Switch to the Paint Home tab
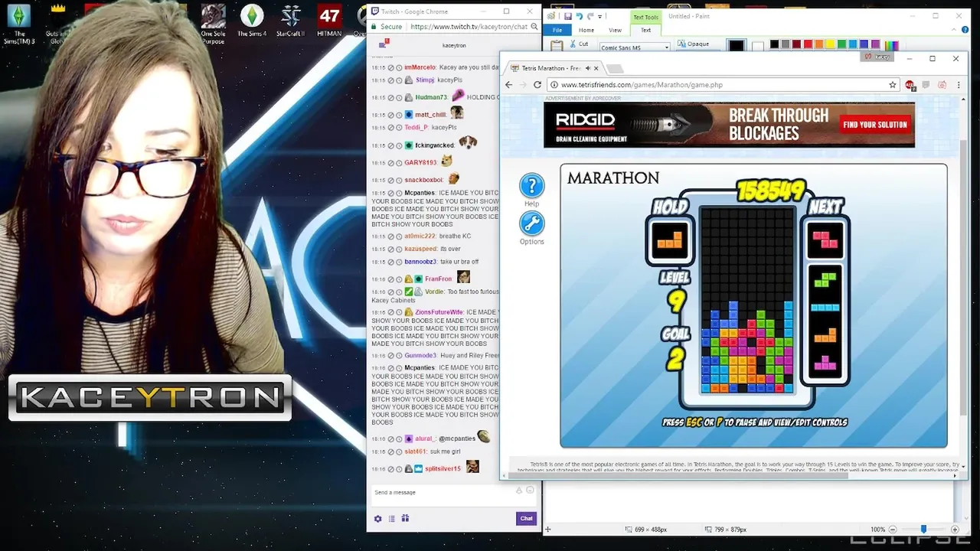The height and width of the screenshot is (551, 980). click(586, 30)
